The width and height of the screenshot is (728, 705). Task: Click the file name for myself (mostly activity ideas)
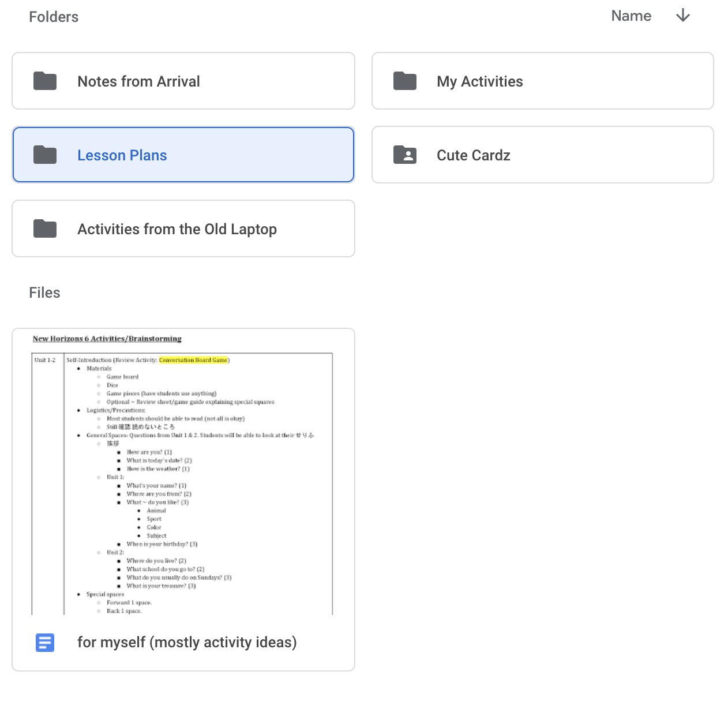(x=187, y=642)
